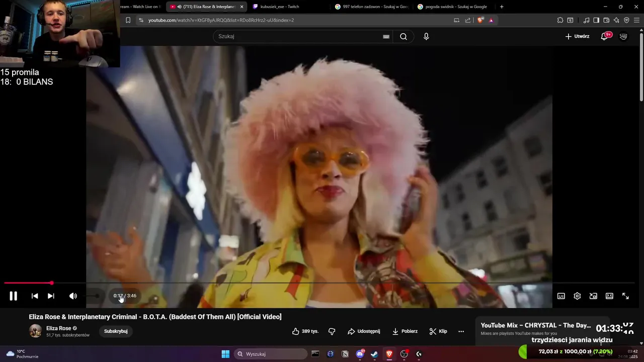
Task: Open OBS Studio from the taskbar
Action: point(404,354)
